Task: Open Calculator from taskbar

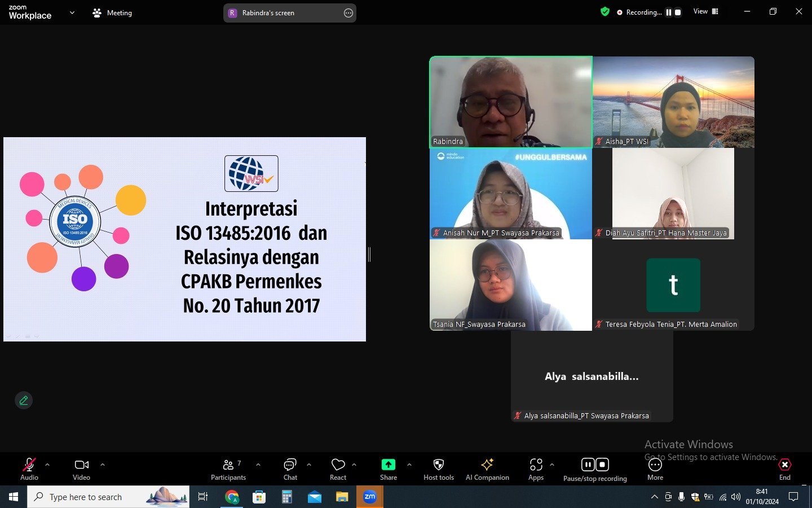Action: point(287,497)
